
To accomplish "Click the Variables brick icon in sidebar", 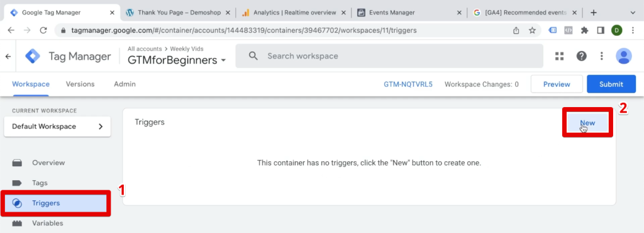I will coord(17,224).
